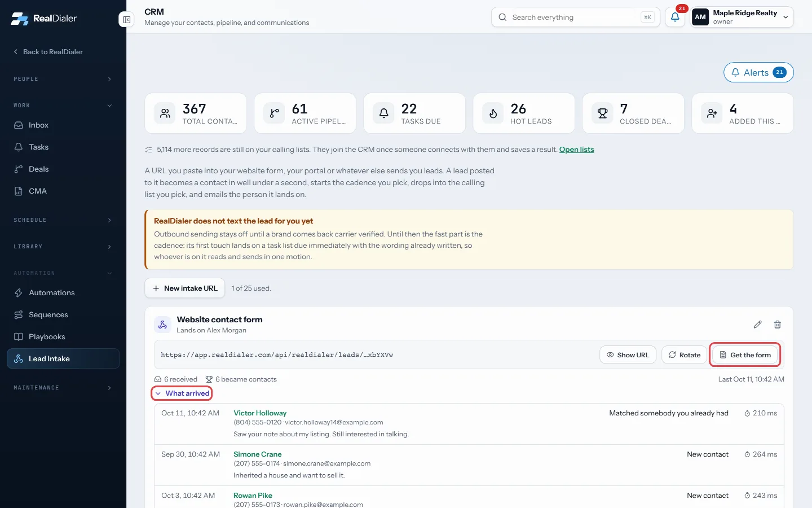812x508 pixels.
Task: Expand the Library sidebar section
Action: point(63,247)
